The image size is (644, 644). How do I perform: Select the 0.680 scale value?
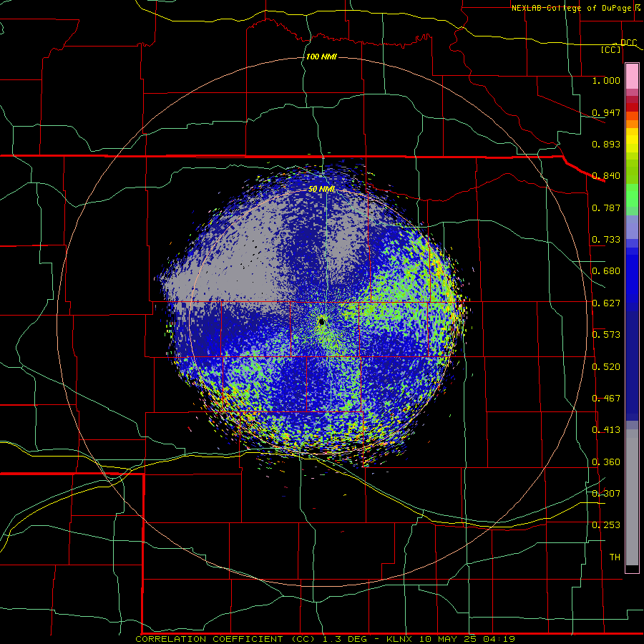606,271
